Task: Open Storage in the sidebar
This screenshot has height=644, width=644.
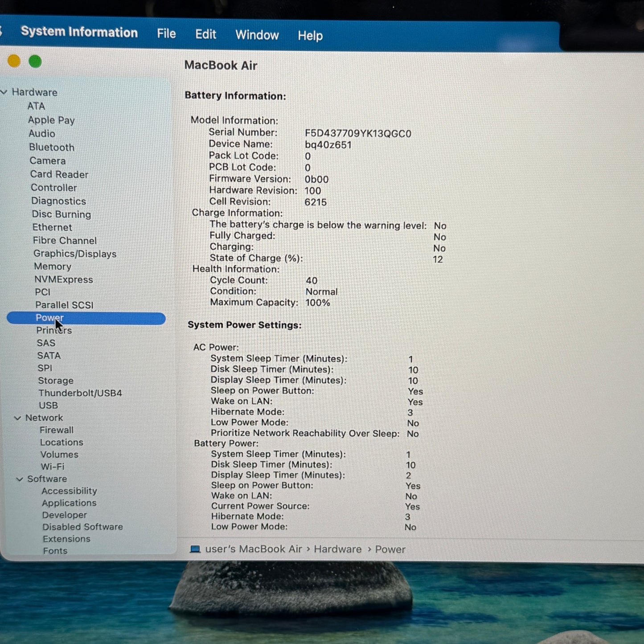Action: pos(56,381)
